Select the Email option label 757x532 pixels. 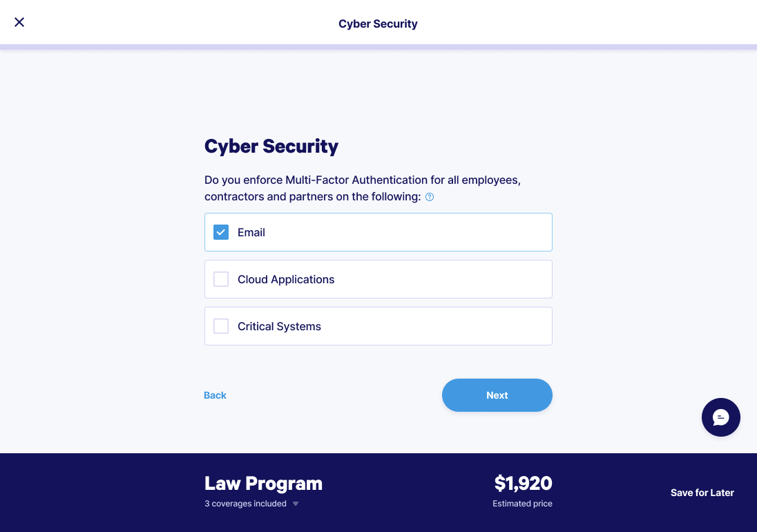251,232
